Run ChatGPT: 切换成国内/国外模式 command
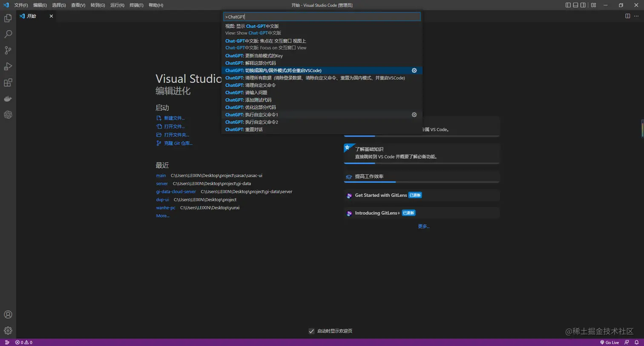 pos(322,71)
